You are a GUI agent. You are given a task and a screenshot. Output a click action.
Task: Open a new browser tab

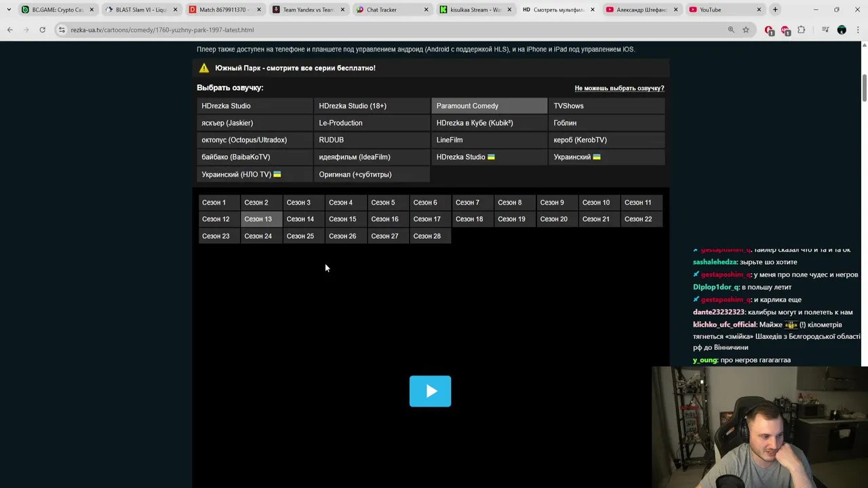coord(775,9)
